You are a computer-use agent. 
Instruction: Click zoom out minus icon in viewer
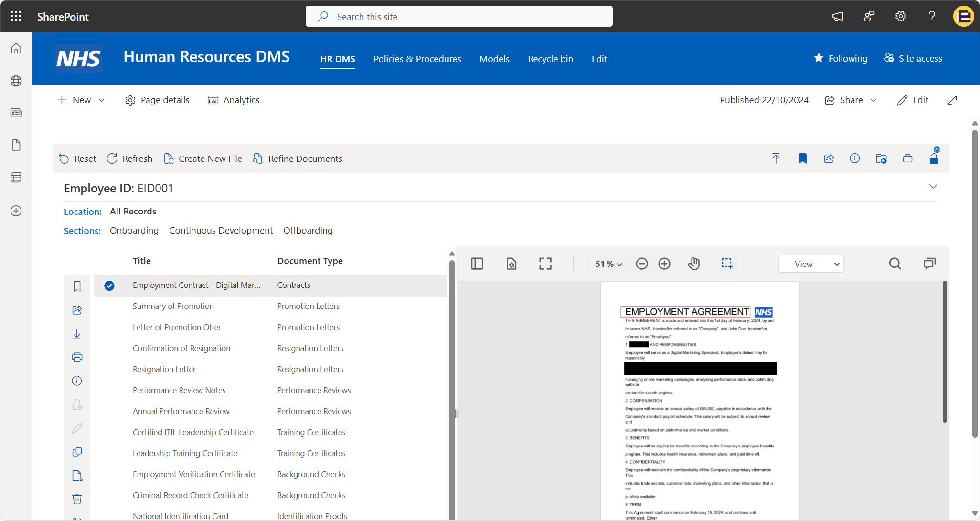point(642,264)
